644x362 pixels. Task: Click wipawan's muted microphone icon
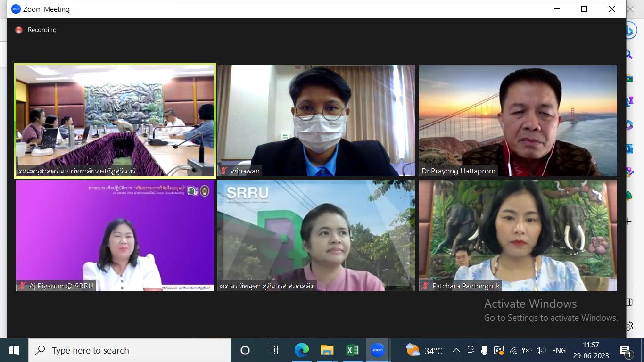tap(224, 171)
